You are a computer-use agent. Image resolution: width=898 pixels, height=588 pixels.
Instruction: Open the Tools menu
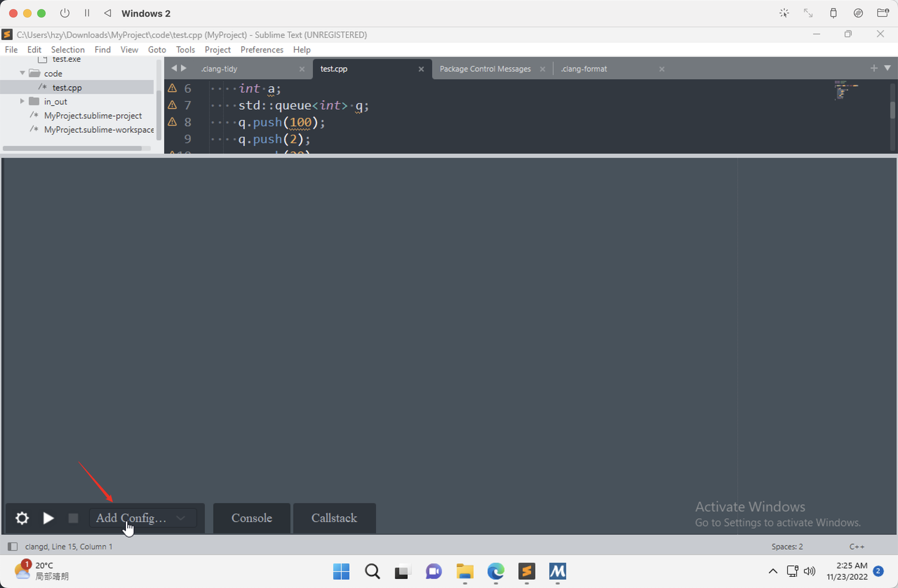185,49
